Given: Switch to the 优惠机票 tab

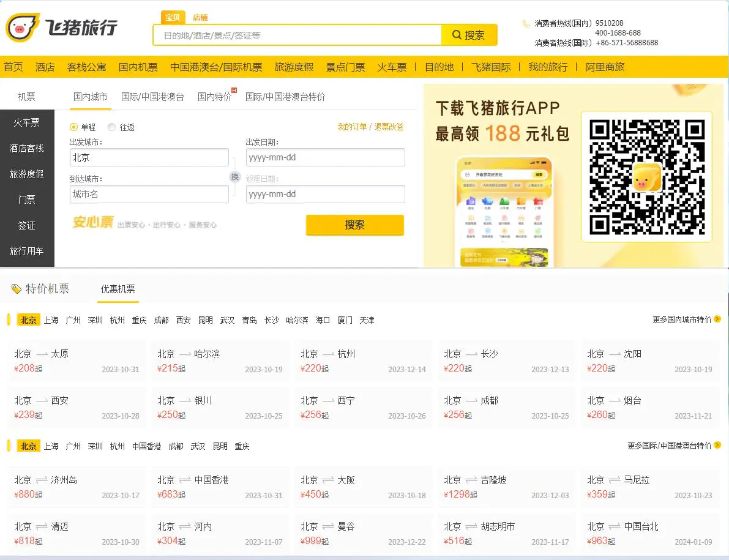Looking at the screenshot, I should pos(118,289).
